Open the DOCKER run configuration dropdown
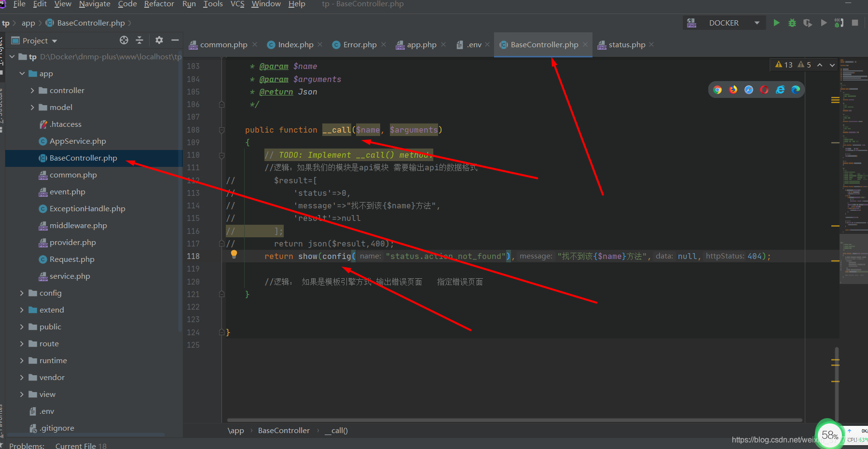Viewport: 868px width, 449px height. point(724,23)
